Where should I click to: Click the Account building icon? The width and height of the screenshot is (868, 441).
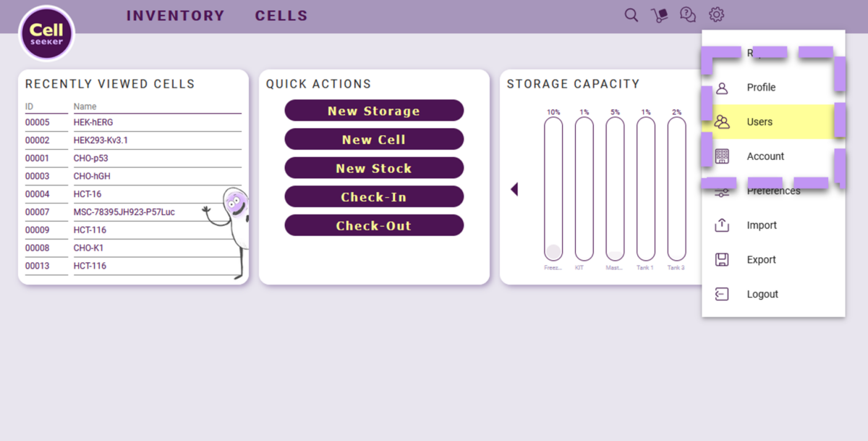(x=722, y=156)
